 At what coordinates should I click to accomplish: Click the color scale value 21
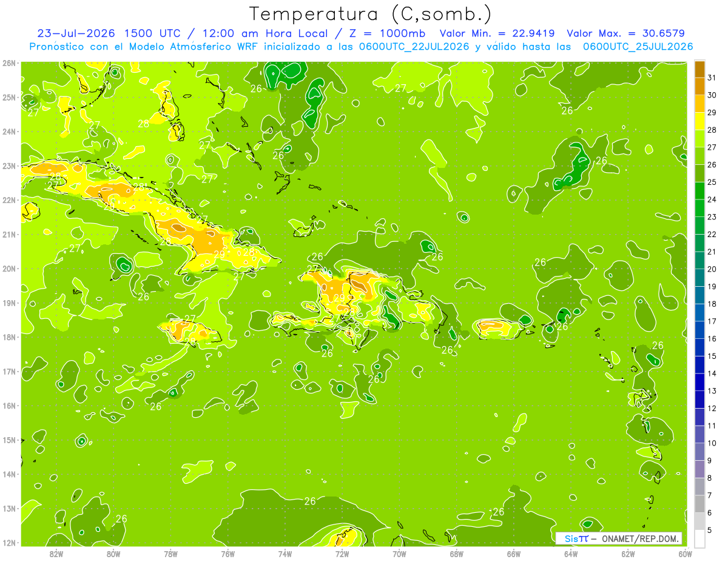712,252
